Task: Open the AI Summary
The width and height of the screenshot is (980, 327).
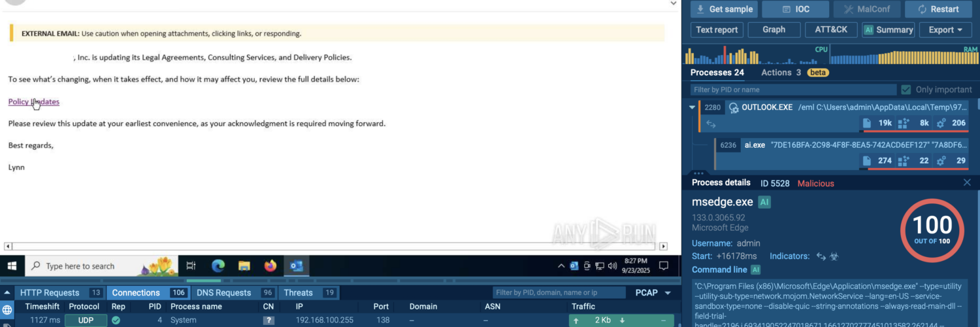Action: (x=889, y=29)
